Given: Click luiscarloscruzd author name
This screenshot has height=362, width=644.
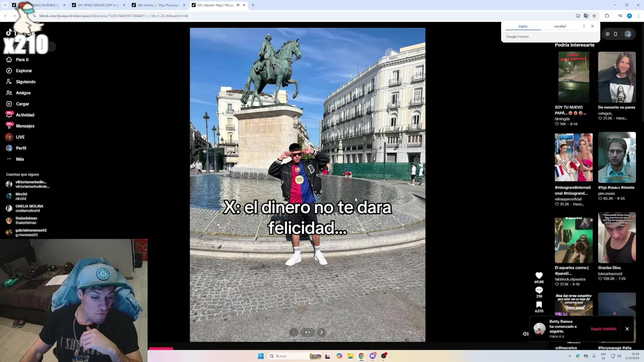Looking at the screenshot, I should (610, 274).
